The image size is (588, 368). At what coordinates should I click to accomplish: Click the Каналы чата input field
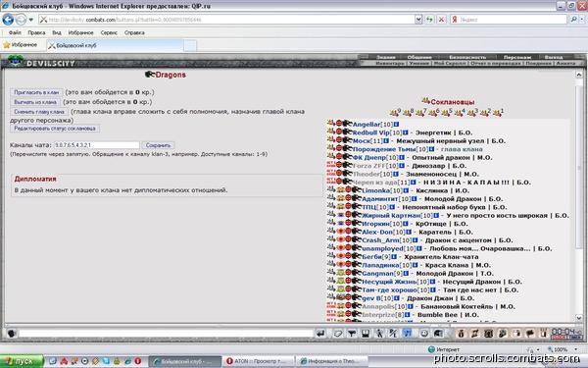point(96,145)
